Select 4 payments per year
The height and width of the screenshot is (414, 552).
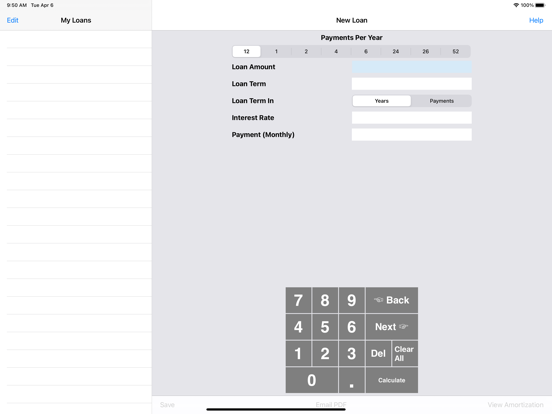coord(336,51)
